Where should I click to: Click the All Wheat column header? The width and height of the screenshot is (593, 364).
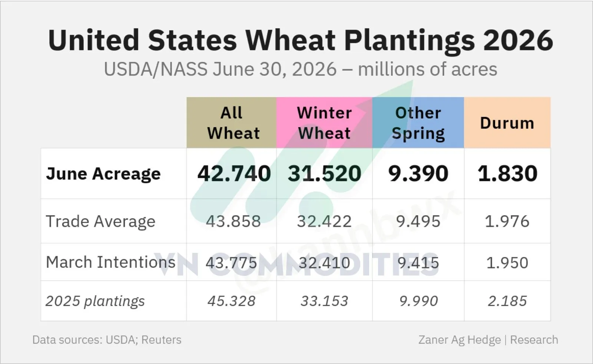232,123
